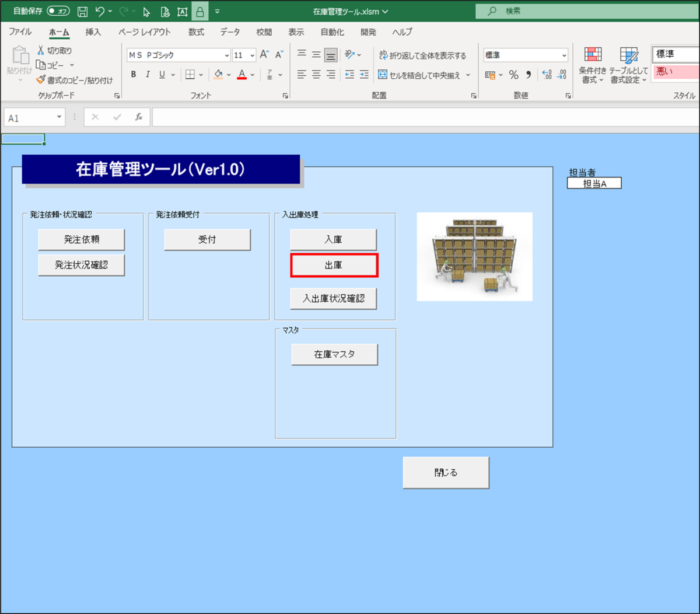Viewport: 700px width, 614px height.
Task: Click the increase decimal places icon
Action: (547, 74)
